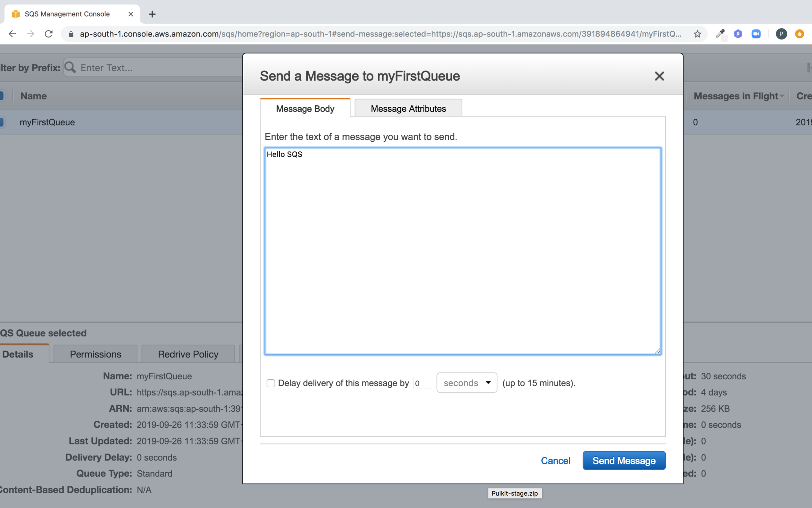The width and height of the screenshot is (812, 508).
Task: Enable delay delivery checkbox
Action: coord(271,383)
